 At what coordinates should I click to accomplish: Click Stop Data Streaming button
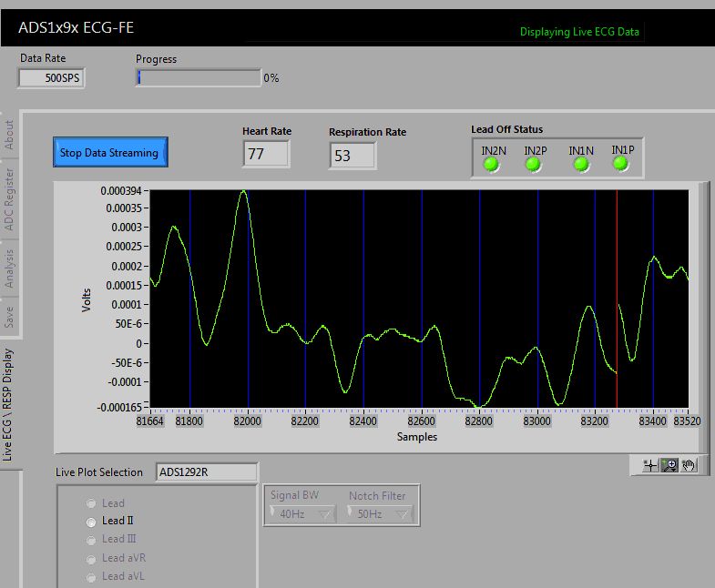click(x=110, y=152)
